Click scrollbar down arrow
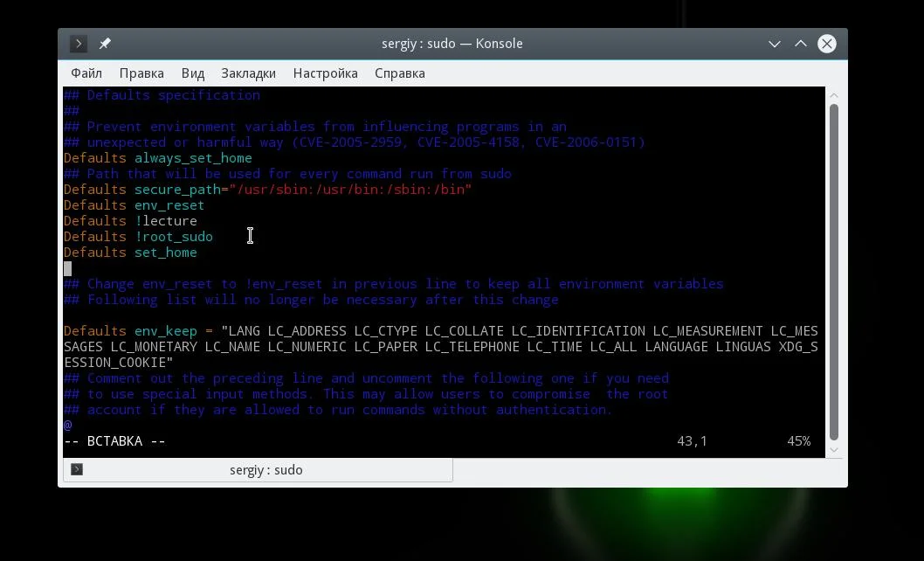The height and width of the screenshot is (561, 924). 833,449
